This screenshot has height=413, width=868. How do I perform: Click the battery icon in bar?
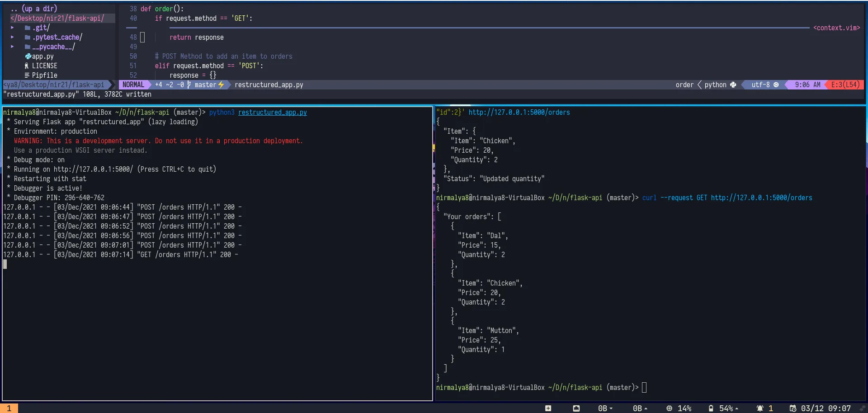(711, 408)
